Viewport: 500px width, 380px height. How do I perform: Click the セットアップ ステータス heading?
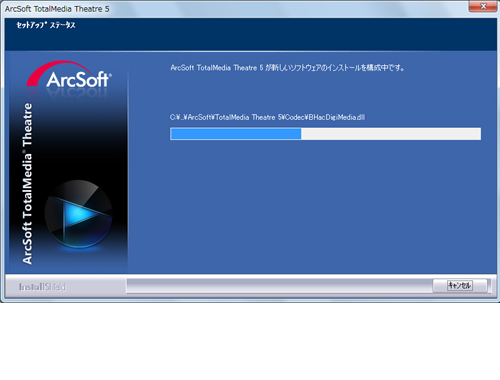(x=46, y=25)
